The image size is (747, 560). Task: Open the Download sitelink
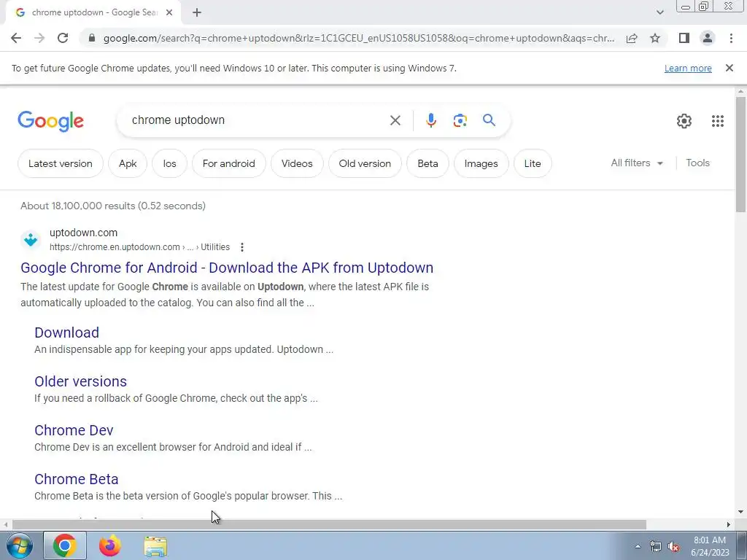point(66,332)
